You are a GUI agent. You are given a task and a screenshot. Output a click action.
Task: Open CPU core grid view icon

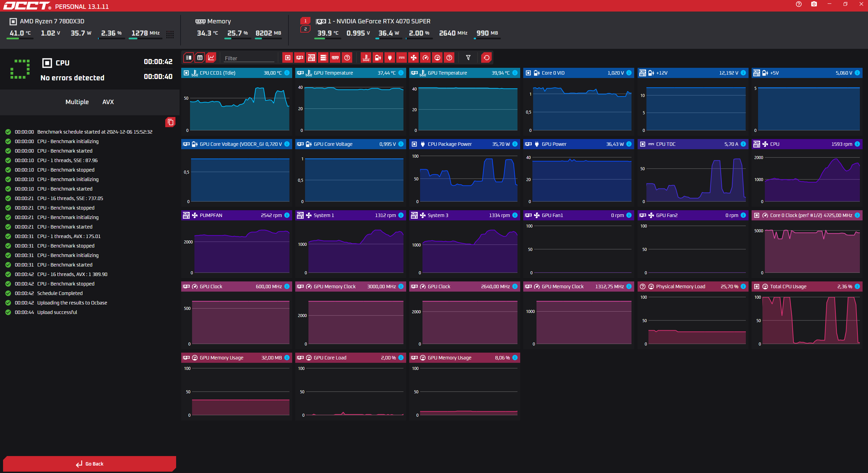click(170, 34)
